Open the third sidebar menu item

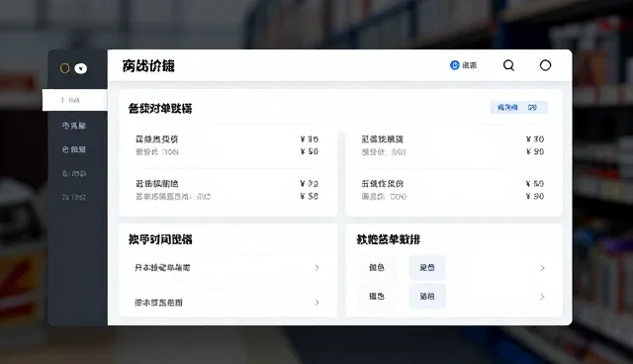point(74,149)
